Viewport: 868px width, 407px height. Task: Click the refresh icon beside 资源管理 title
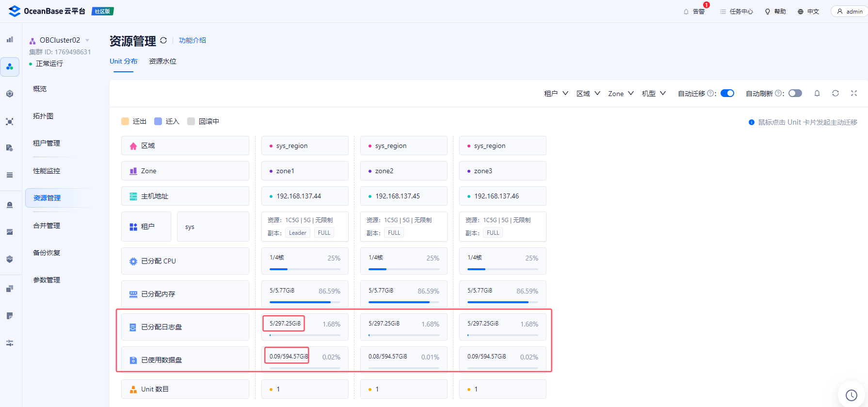(163, 41)
